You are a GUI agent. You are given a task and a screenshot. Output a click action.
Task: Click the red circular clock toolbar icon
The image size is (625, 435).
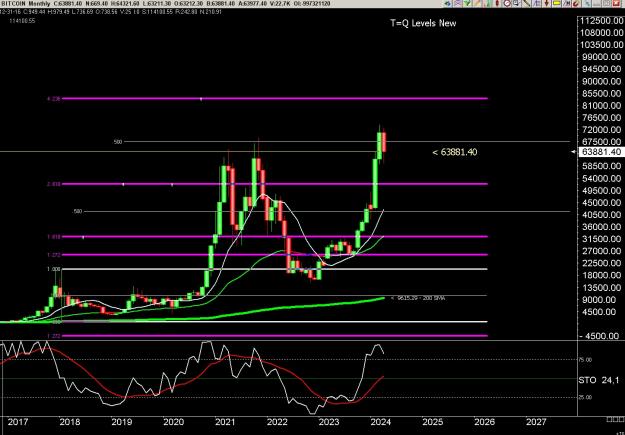tap(507, 4)
